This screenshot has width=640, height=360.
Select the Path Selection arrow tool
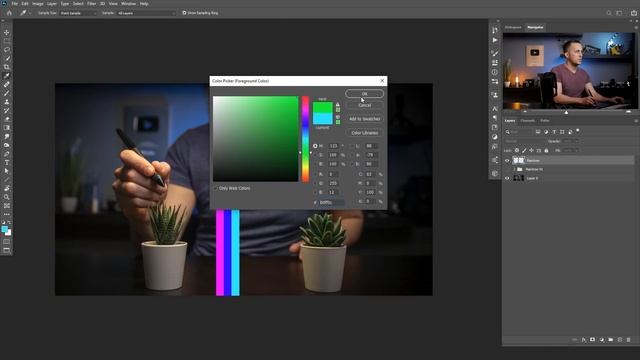tap(7, 171)
